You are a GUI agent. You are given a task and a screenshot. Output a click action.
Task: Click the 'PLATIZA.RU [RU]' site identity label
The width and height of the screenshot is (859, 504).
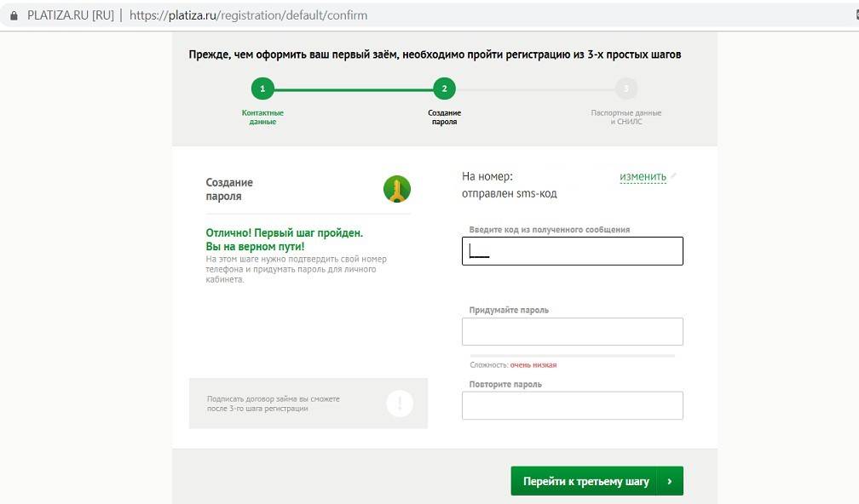(x=71, y=15)
